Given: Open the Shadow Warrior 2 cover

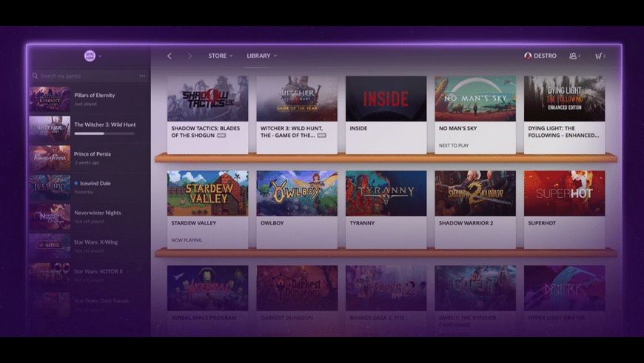Looking at the screenshot, I should [x=475, y=193].
